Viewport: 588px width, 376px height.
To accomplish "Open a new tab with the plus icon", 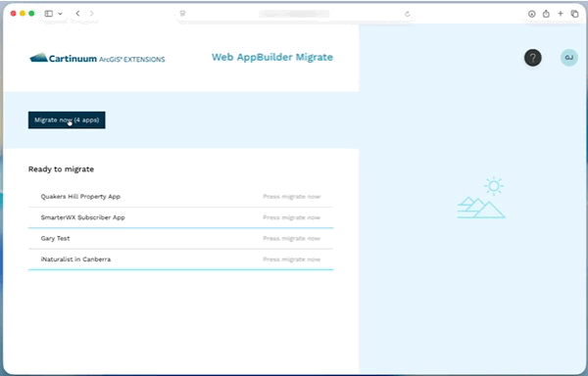I will click(561, 14).
